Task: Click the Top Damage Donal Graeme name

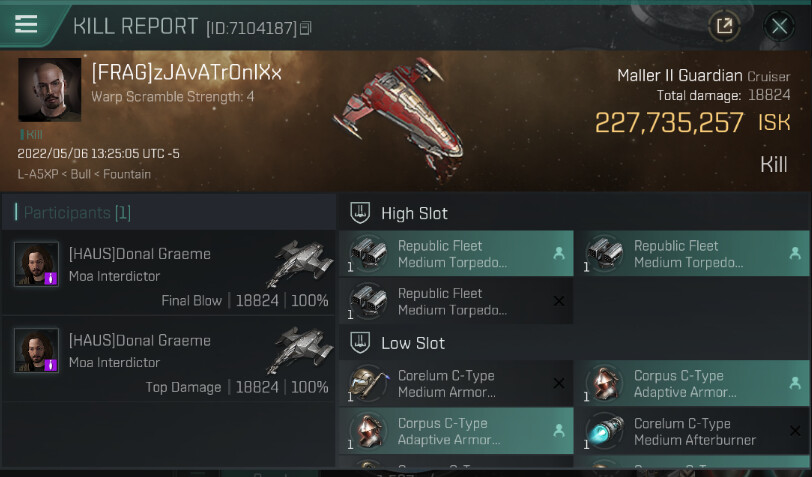Action: coord(140,340)
